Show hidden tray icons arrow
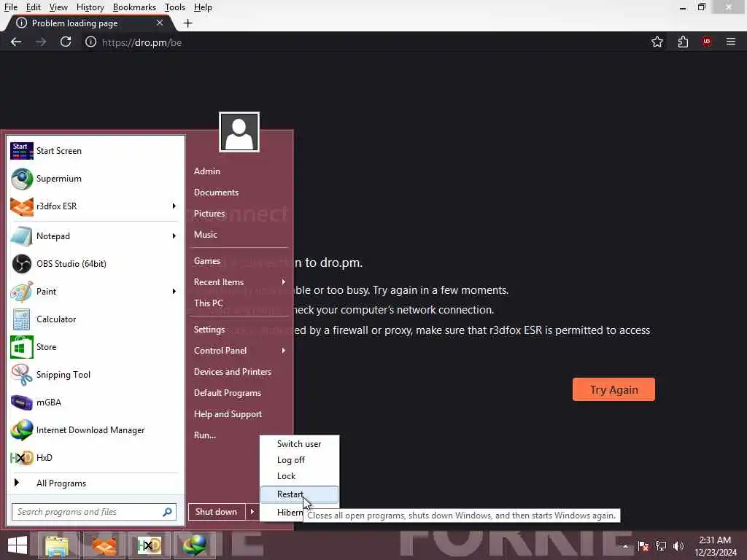 (x=625, y=546)
